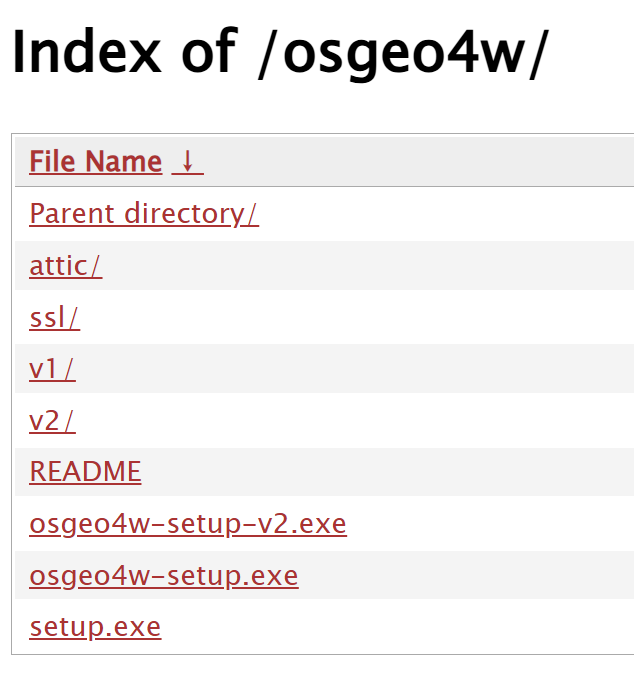Download osgeo4w-setup-v2.exe
634x692 pixels.
click(188, 524)
